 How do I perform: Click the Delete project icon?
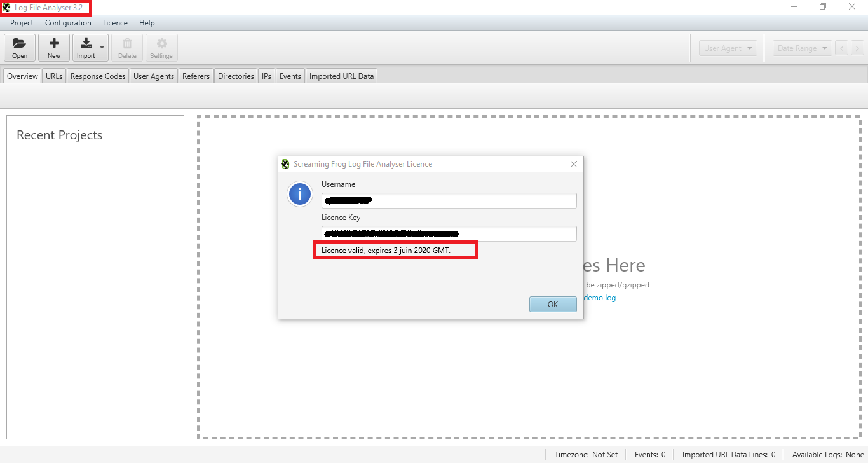(x=127, y=47)
